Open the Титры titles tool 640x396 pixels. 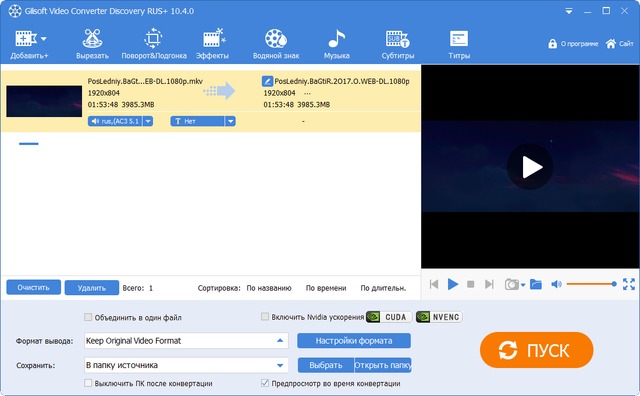[459, 44]
